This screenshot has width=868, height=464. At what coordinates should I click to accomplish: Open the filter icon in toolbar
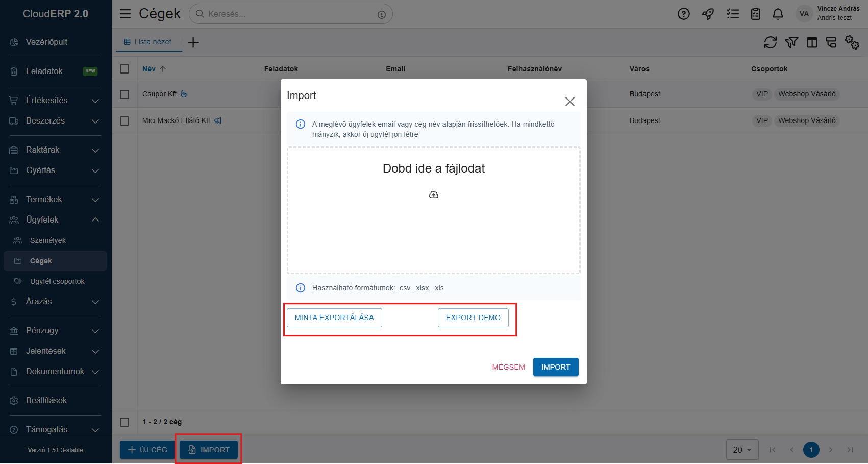pyautogui.click(x=791, y=42)
